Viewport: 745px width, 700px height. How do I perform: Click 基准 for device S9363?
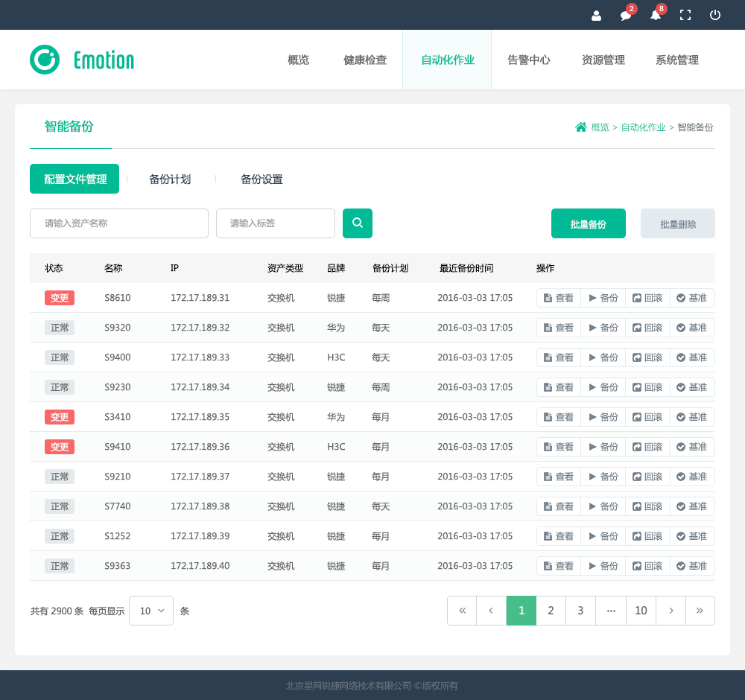pos(692,566)
